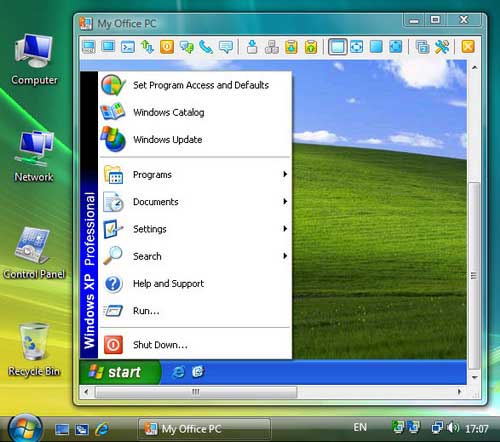Click horizontal scrollbar right arrow
The height and width of the screenshot is (442, 500).
pos(460,392)
